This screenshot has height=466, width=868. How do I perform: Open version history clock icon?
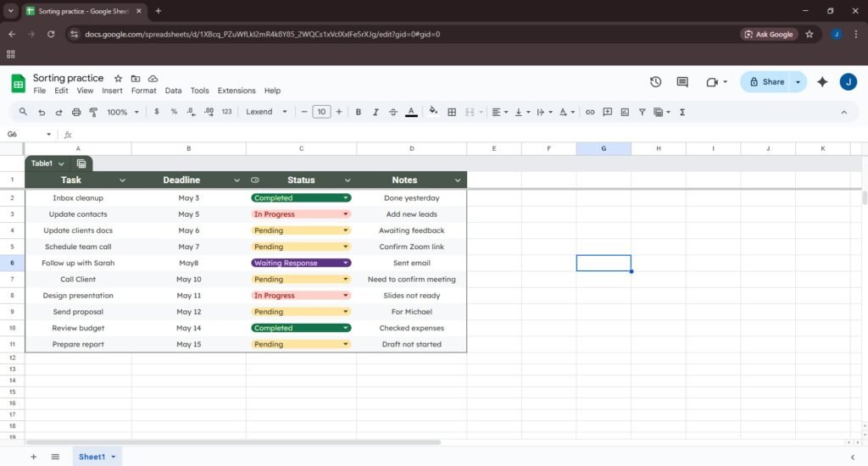coord(655,82)
